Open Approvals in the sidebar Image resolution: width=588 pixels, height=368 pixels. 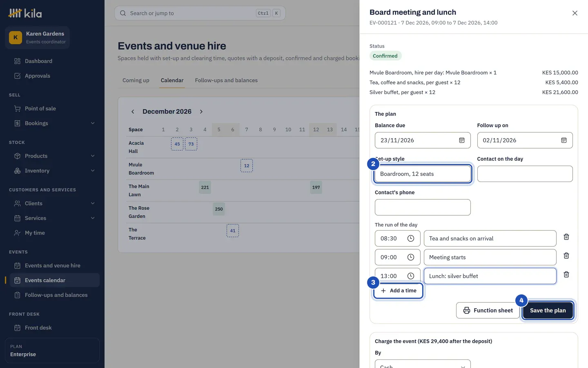point(52,76)
